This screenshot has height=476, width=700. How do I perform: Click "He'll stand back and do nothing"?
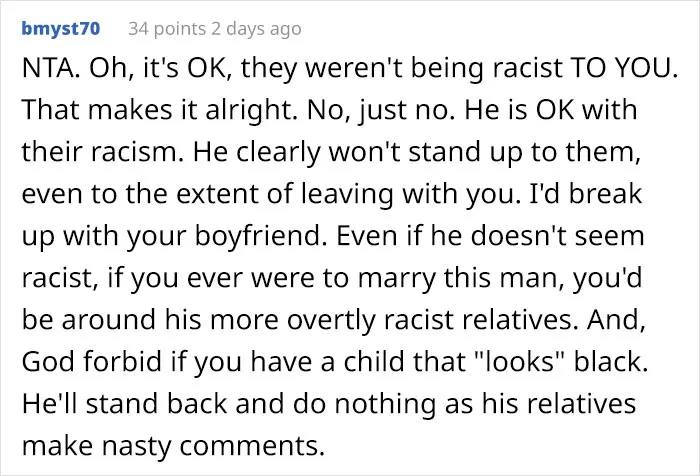tap(229, 404)
